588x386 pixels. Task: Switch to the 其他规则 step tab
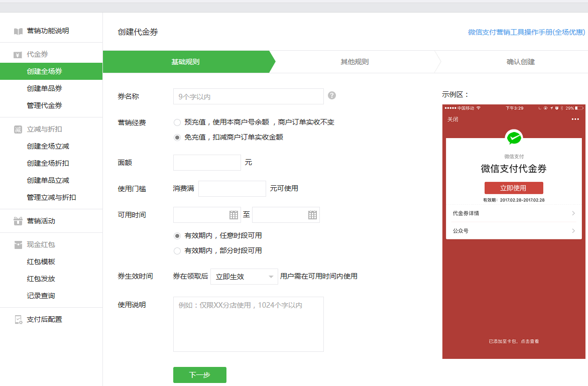[355, 62]
